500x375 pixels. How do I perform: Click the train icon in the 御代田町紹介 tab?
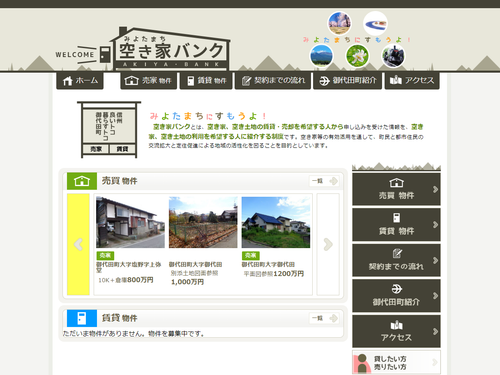tap(324, 81)
